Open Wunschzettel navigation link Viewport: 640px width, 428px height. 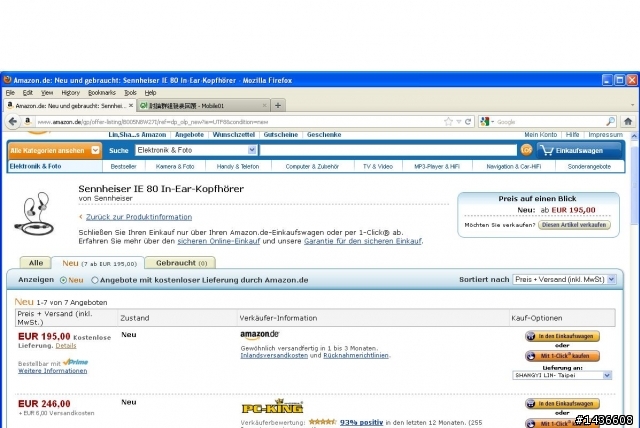tap(233, 135)
